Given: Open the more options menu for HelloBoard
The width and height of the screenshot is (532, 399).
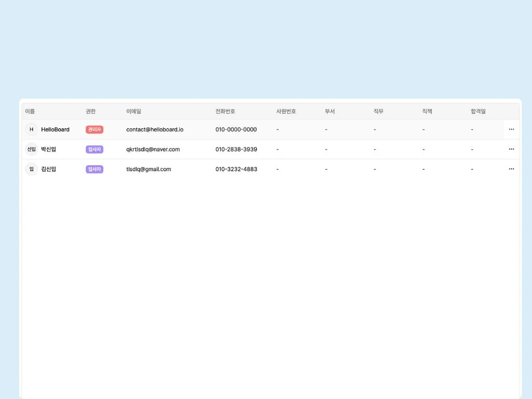Looking at the screenshot, I should (511, 129).
